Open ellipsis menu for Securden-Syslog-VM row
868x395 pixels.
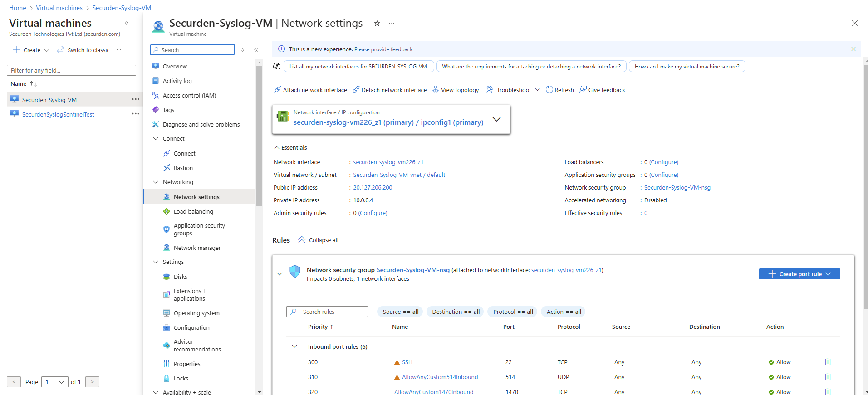pyautogui.click(x=136, y=99)
